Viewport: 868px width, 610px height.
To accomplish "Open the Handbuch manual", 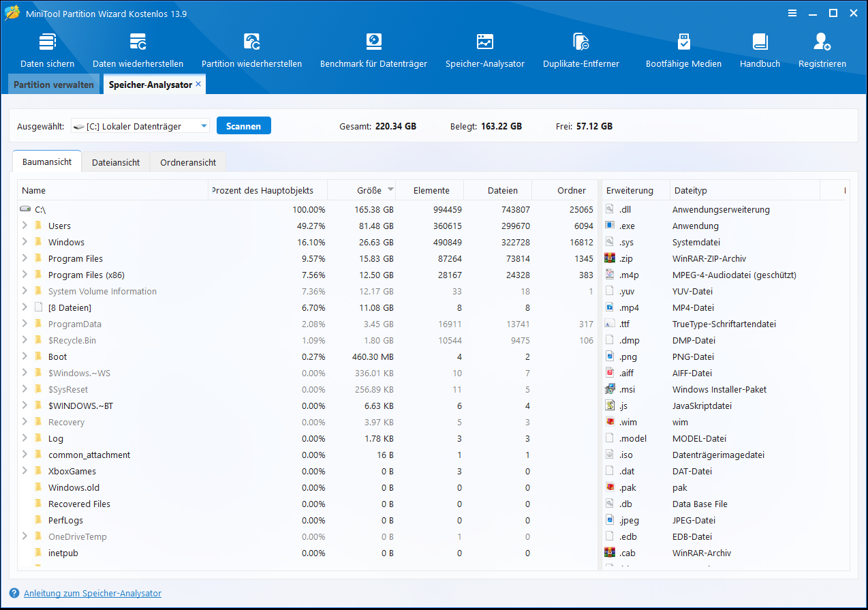I will click(x=760, y=50).
